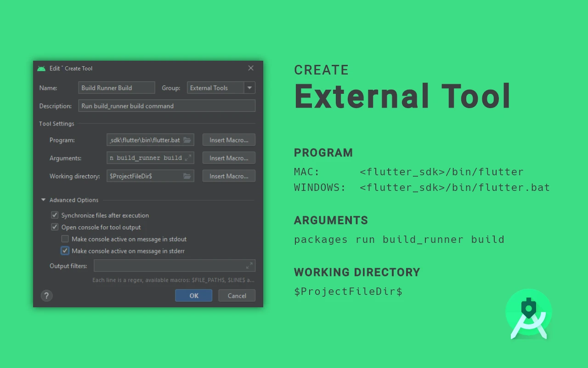Enable Make console active on message in stdout

pos(65,239)
